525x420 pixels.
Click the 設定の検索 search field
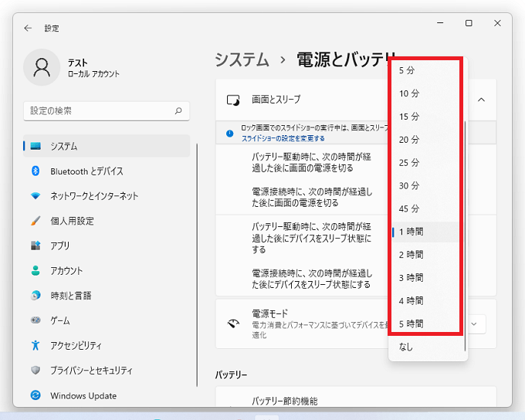click(x=107, y=111)
